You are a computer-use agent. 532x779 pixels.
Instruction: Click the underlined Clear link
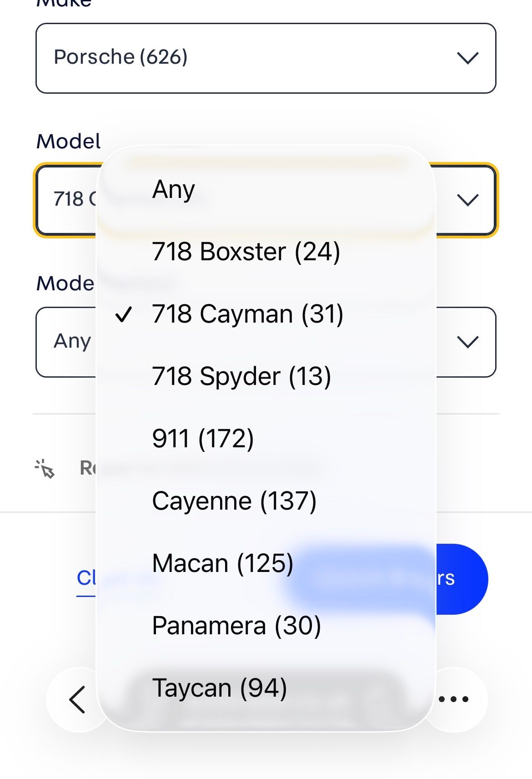coord(86,579)
